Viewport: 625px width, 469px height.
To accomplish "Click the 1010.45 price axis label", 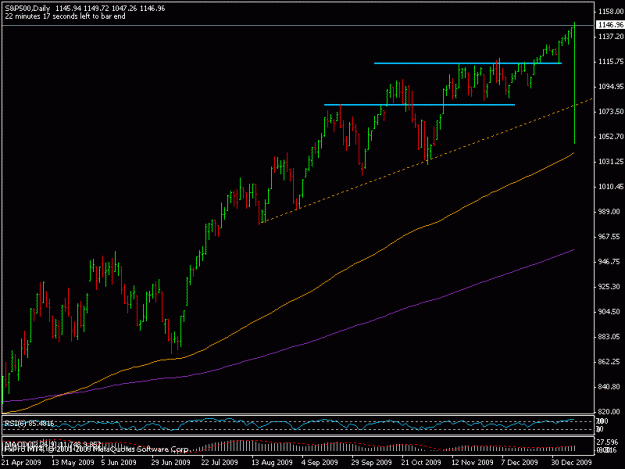I will pyautogui.click(x=611, y=186).
